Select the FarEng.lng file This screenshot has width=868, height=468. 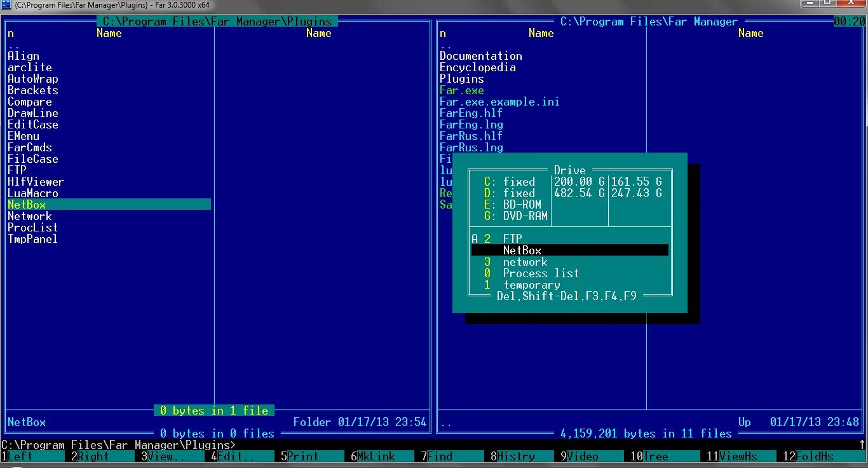tap(471, 125)
